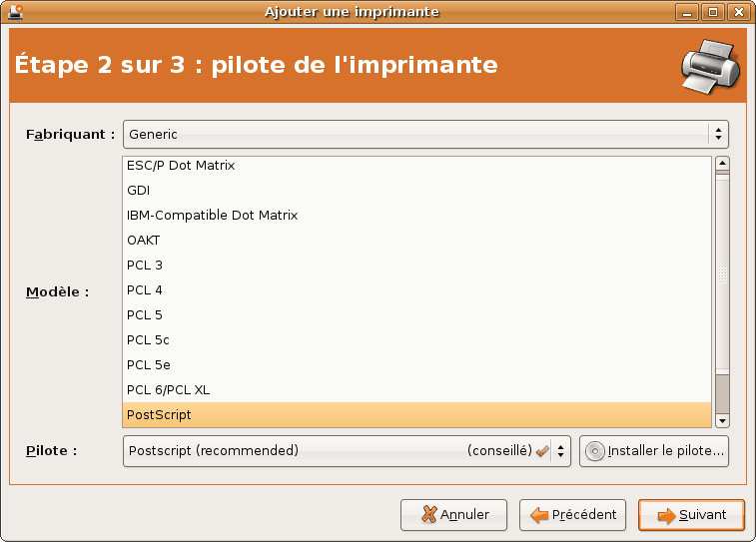Click the model list scrollbar up arrow

722,164
